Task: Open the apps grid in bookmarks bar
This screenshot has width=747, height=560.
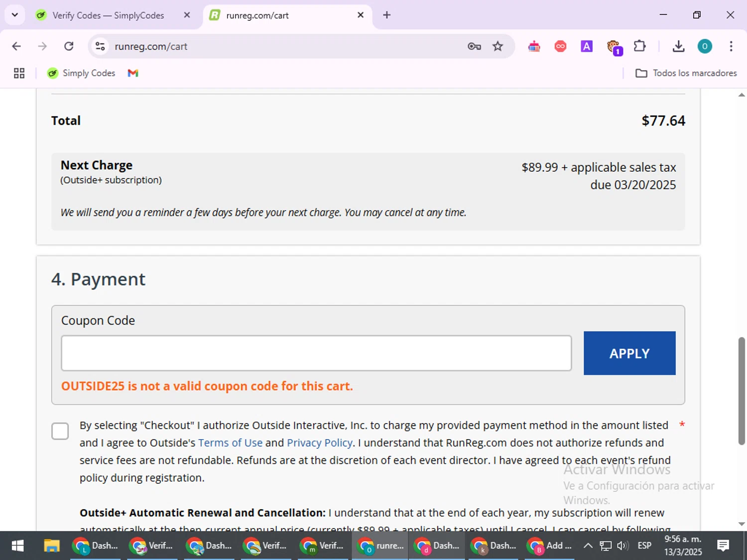Action: 19,73
